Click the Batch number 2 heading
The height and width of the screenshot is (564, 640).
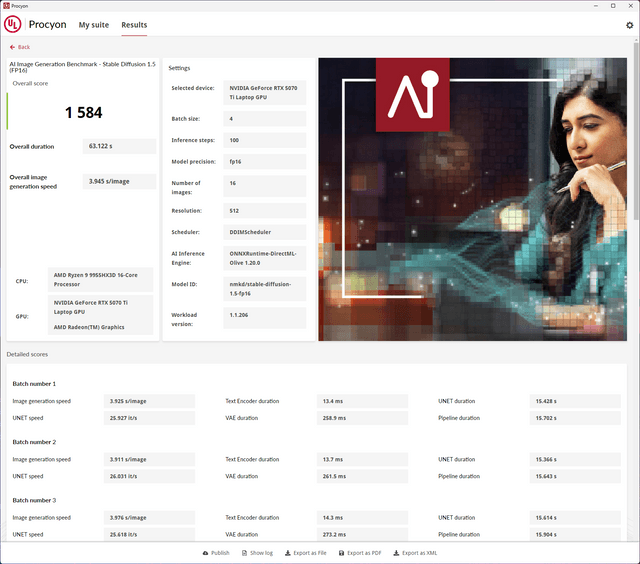(x=34, y=442)
